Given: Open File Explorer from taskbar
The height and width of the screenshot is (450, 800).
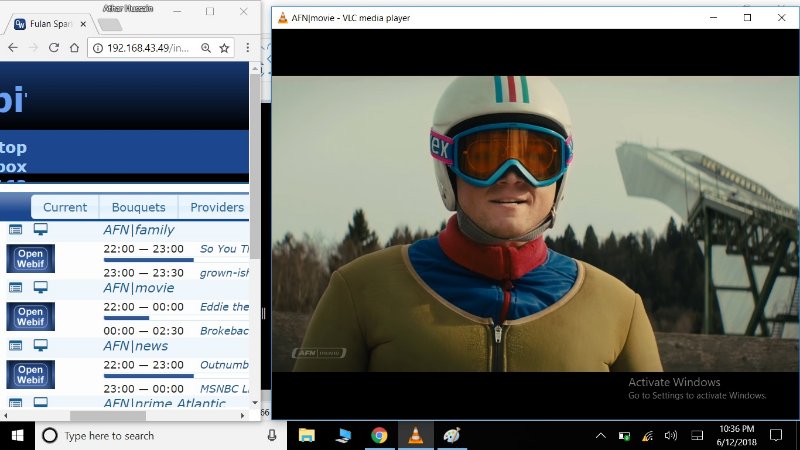Looking at the screenshot, I should (x=307, y=435).
